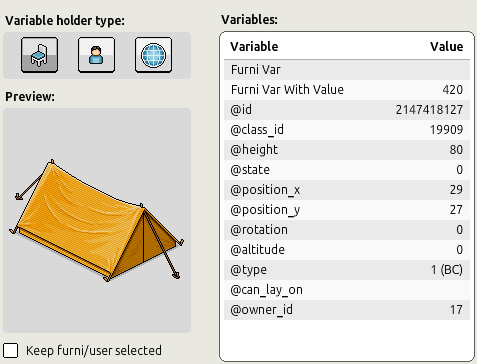
Task: Click the value 2147418127
Action: pyautogui.click(x=429, y=110)
